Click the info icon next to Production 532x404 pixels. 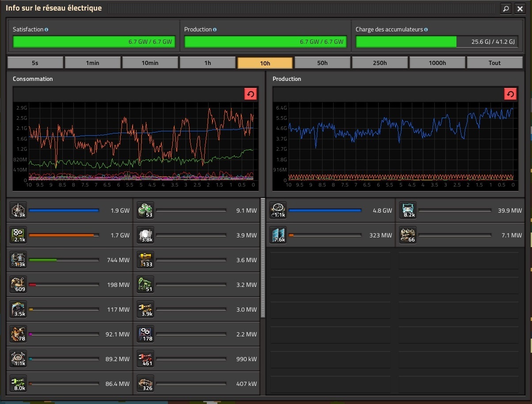[215, 30]
